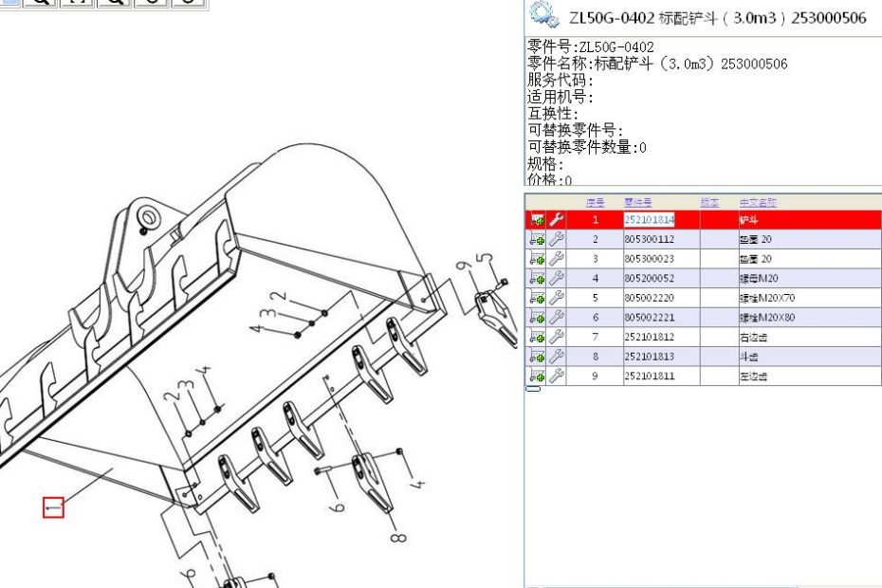Sort table by 零件号 column header
This screenshot has height=588, width=882.
pyautogui.click(x=637, y=202)
